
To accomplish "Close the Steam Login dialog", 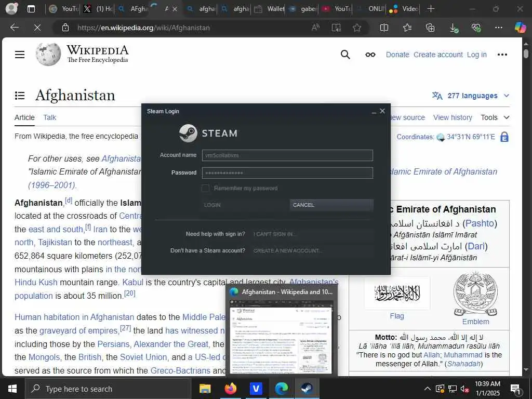I will pos(382,111).
